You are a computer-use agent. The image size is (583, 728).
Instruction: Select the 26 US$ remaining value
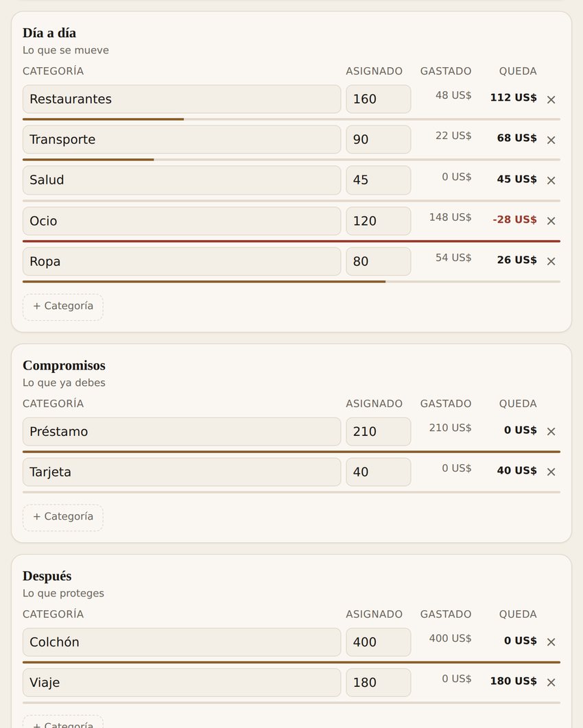point(516,260)
